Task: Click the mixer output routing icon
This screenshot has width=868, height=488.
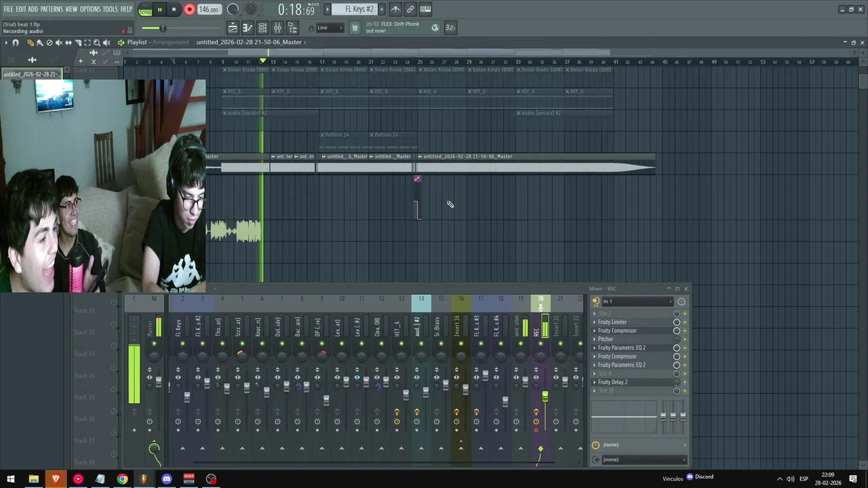Action: coord(595,460)
